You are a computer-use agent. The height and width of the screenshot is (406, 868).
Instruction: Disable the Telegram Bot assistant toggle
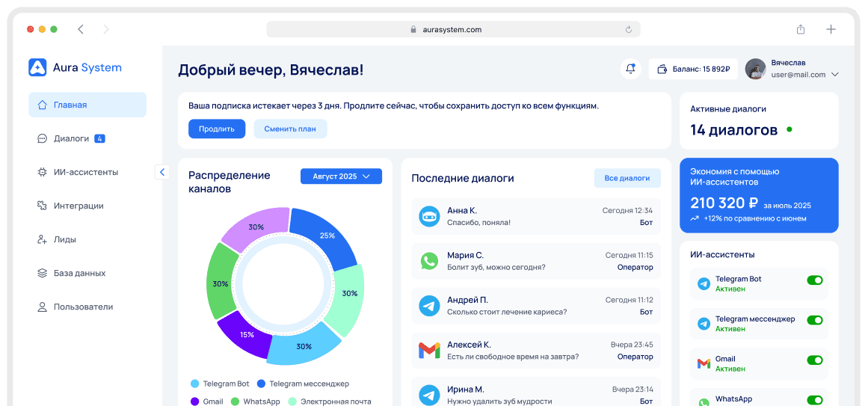(x=815, y=280)
